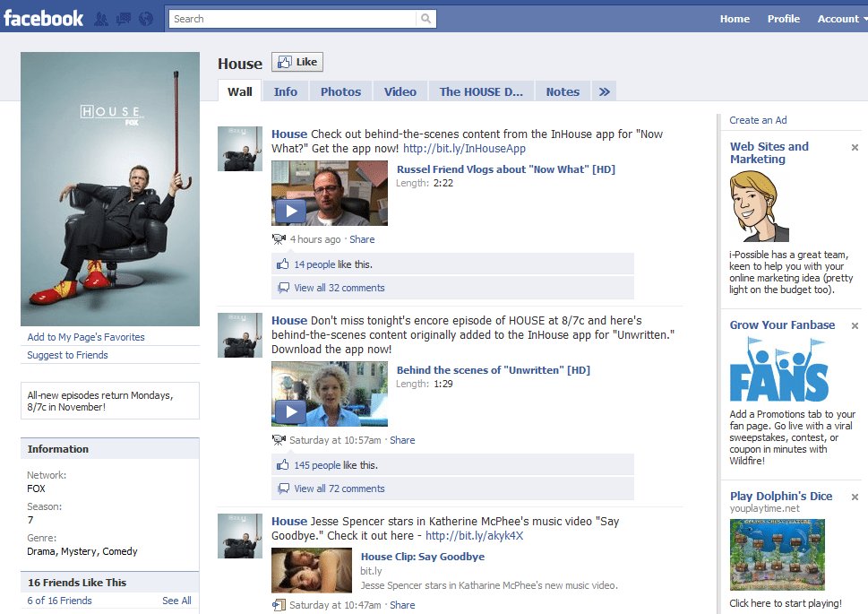This screenshot has height=614, width=868.
Task: Click thumbs-up icon beside 14 people like
Action: coord(283,264)
